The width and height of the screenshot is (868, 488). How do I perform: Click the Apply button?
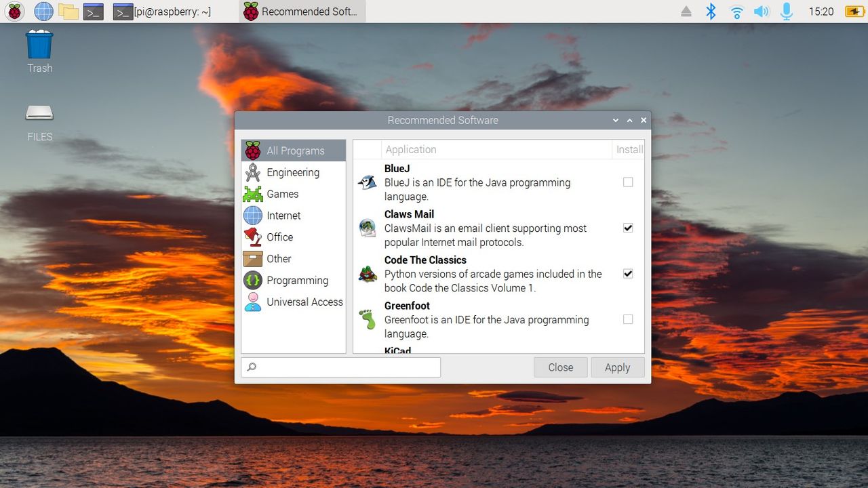(x=618, y=367)
